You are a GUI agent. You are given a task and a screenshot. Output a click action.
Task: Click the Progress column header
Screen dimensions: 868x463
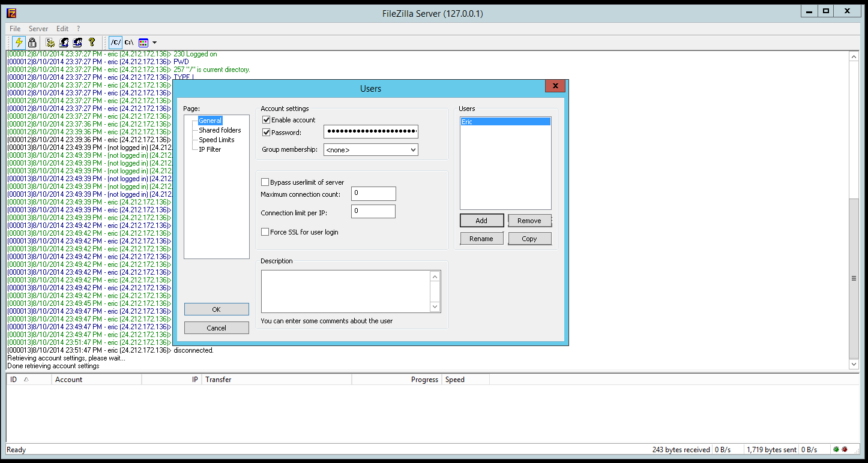click(x=397, y=380)
